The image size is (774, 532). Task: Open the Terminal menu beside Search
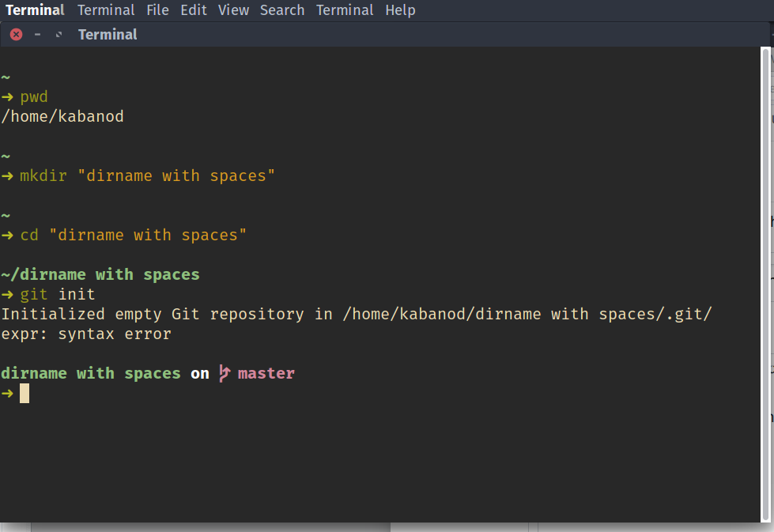coord(345,9)
